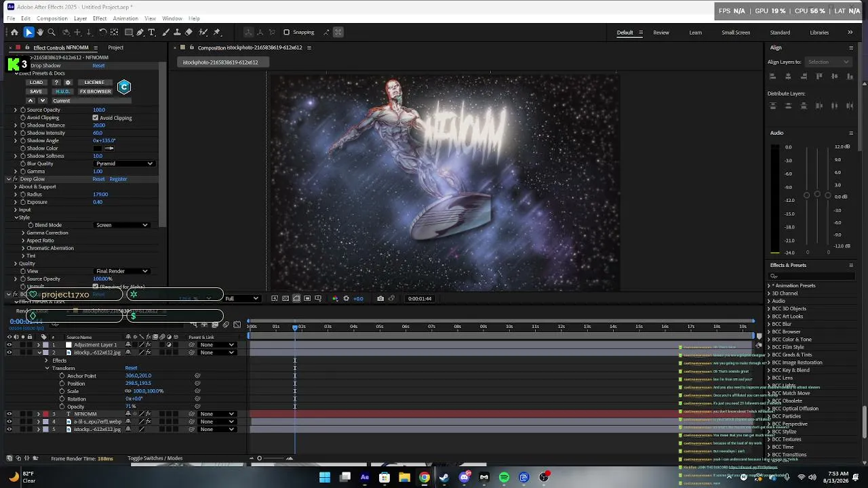This screenshot has width=868, height=488.
Task: Open the Blend Mode Screen dropdown
Action: tap(121, 225)
